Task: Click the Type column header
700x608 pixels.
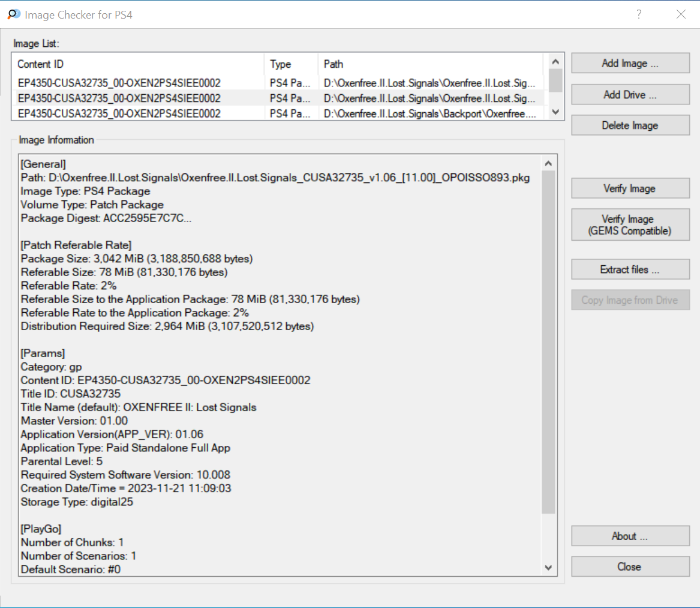Action: click(290, 64)
